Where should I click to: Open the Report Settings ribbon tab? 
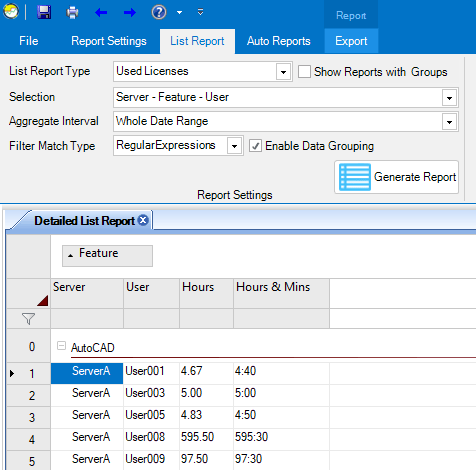pos(109,41)
